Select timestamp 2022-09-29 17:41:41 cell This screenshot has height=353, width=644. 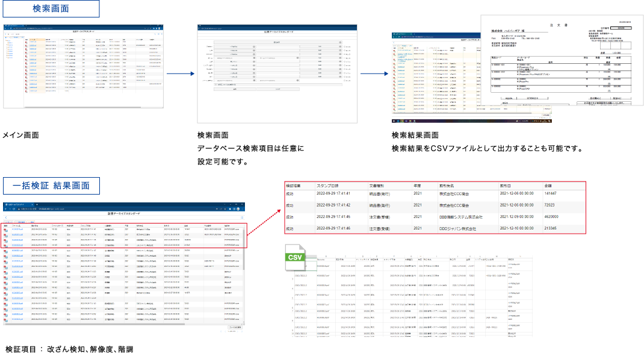point(333,193)
